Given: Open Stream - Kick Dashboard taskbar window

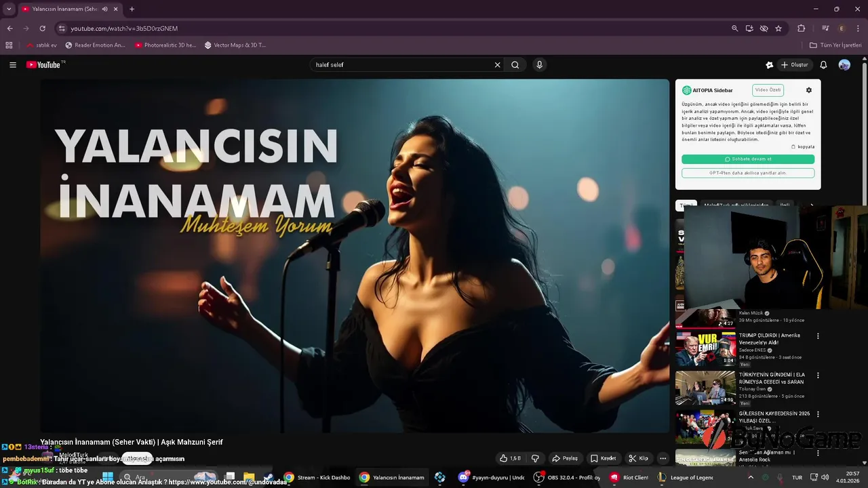Looking at the screenshot, I should tap(317, 477).
